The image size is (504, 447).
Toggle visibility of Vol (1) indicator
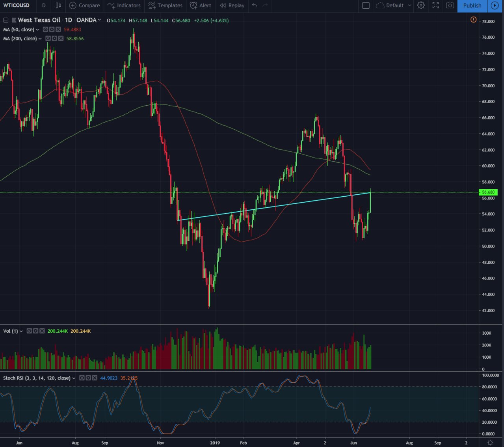click(x=29, y=331)
